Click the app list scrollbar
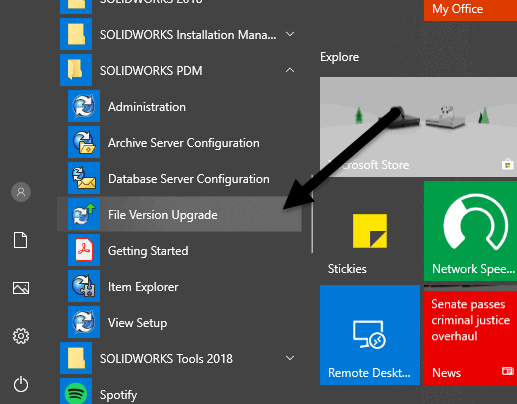This screenshot has height=404, width=517. pos(312,213)
